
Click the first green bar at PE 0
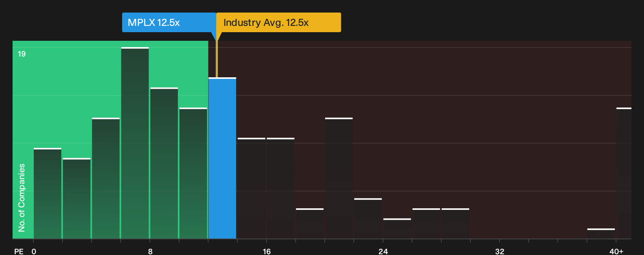coord(48,193)
